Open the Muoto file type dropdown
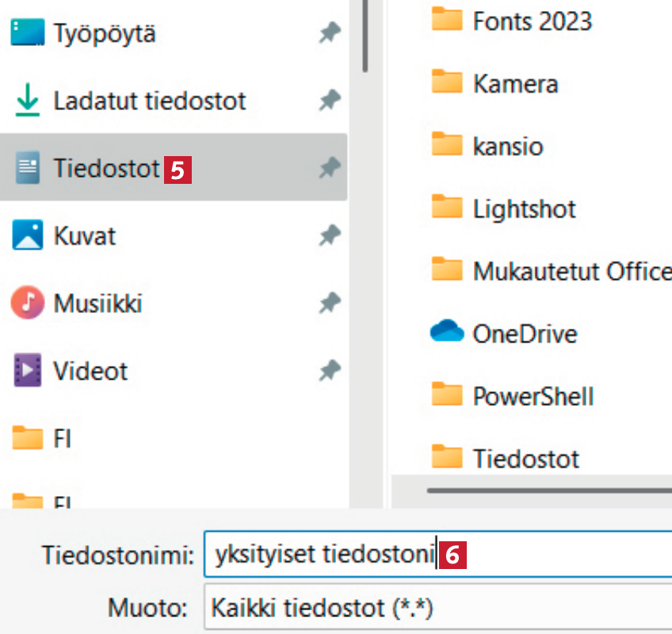 pos(436,609)
